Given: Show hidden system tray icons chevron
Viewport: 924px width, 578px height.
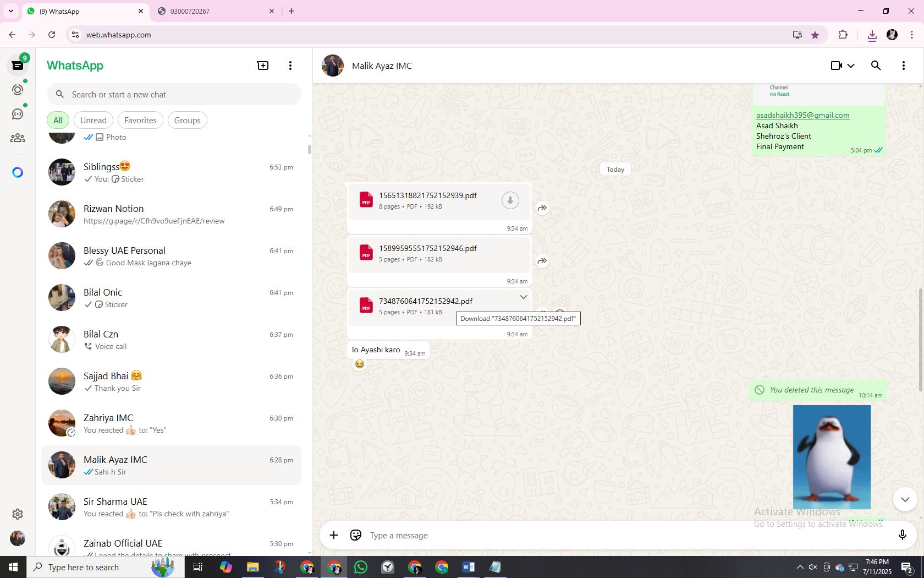Looking at the screenshot, I should pyautogui.click(x=800, y=567).
